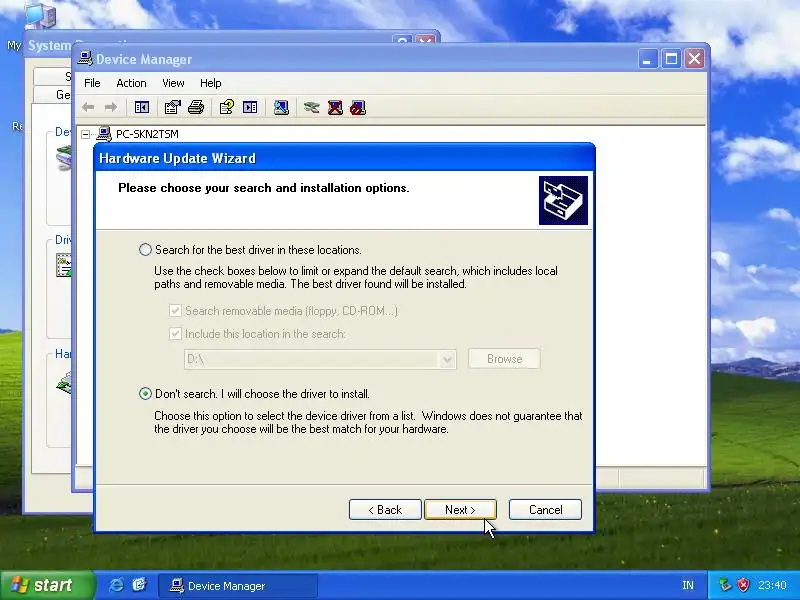Image resolution: width=800 pixels, height=600 pixels.
Task: Toggle Show/Hide Console Tree toolbar icon
Action: coord(142,107)
